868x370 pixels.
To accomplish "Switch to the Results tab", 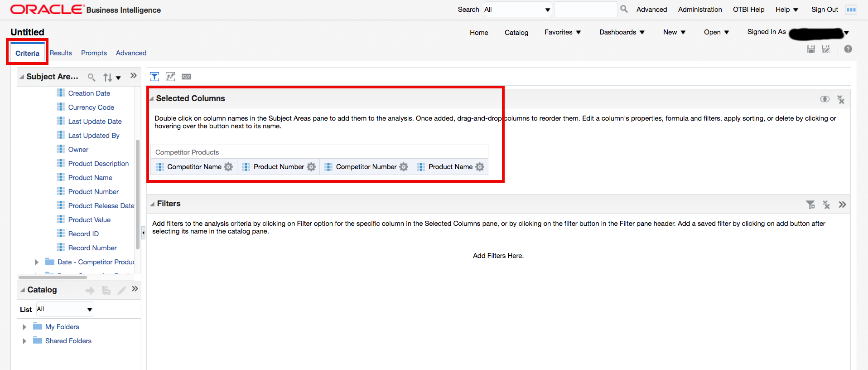I will point(61,53).
